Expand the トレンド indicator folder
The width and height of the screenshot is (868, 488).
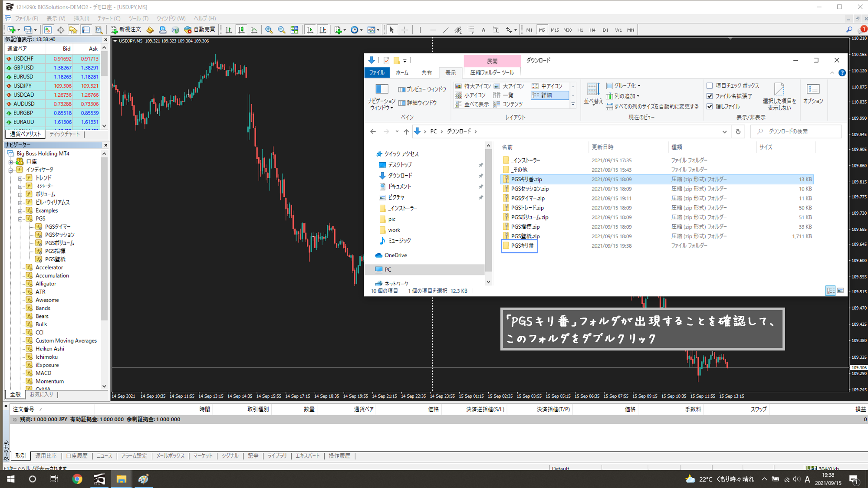click(20, 178)
